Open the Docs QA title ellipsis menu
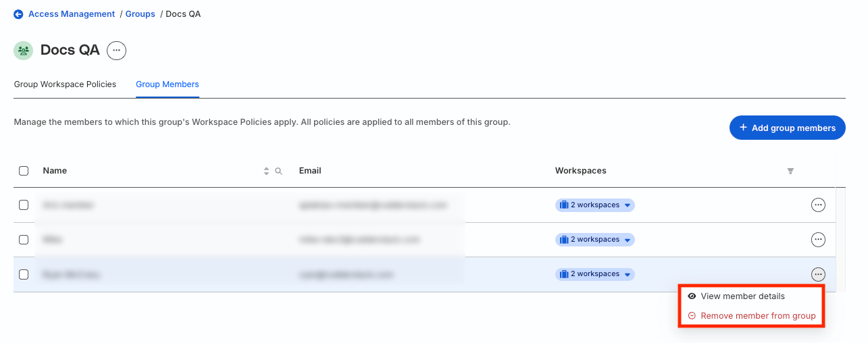The image size is (868, 343). pos(117,51)
